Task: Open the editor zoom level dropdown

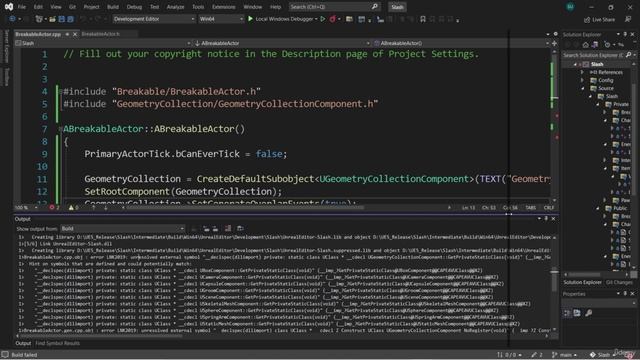Action: [26, 208]
